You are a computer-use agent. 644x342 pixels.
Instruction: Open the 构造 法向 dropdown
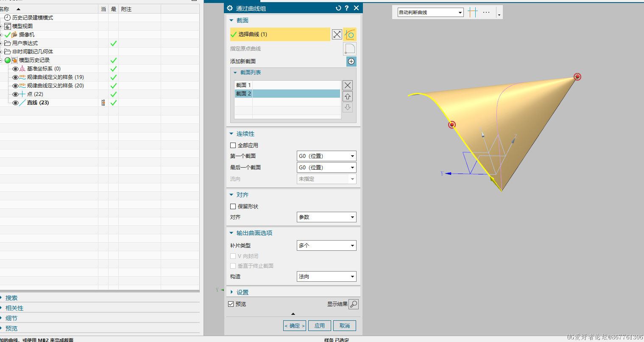(326, 277)
